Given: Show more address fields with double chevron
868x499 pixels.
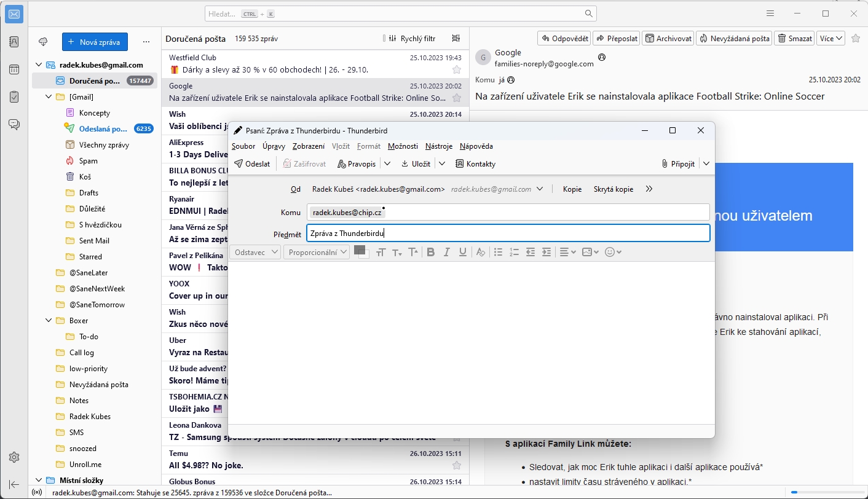Looking at the screenshot, I should [649, 189].
